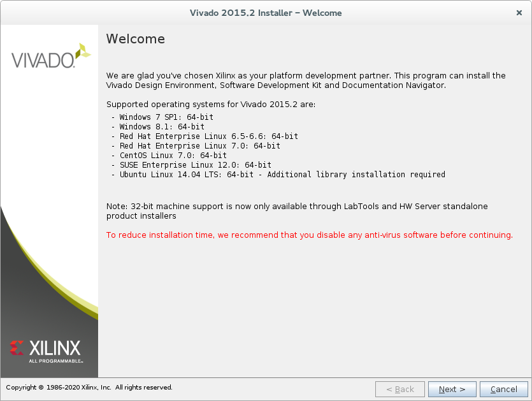
Task: Click the red anti-virus recommendation text
Action: coord(310,235)
